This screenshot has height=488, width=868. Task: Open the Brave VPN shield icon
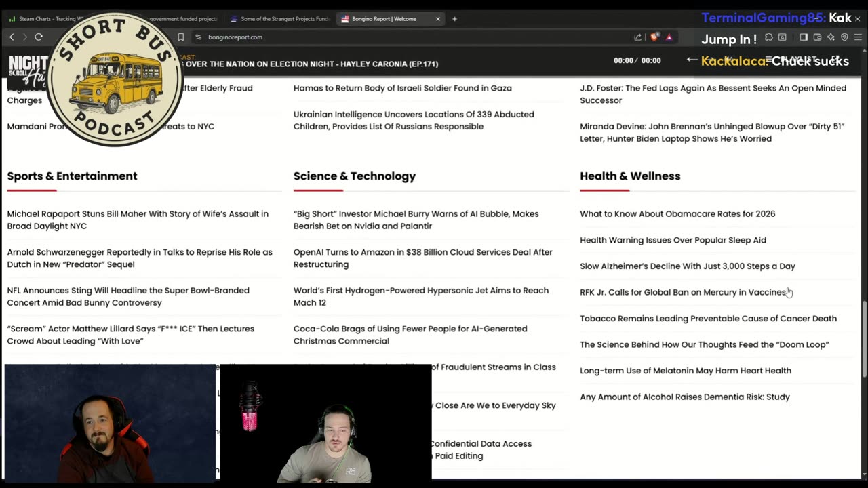[844, 37]
